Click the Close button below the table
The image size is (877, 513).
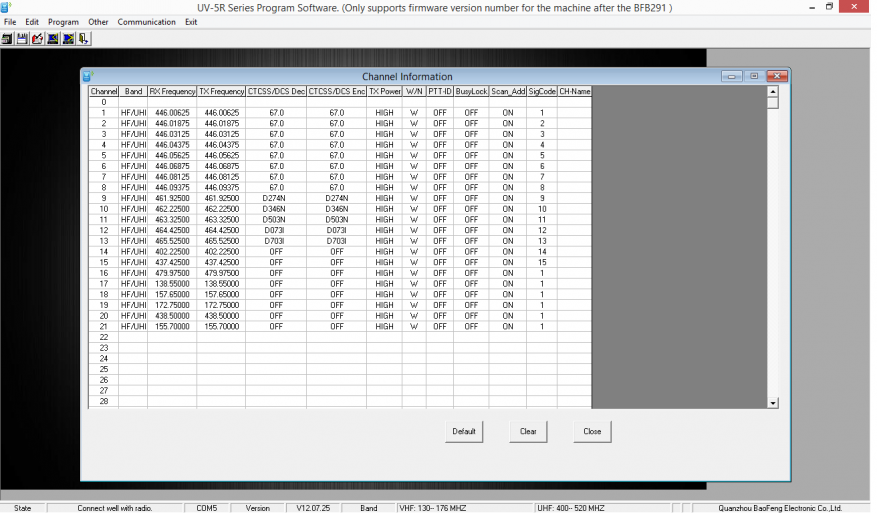(x=592, y=431)
